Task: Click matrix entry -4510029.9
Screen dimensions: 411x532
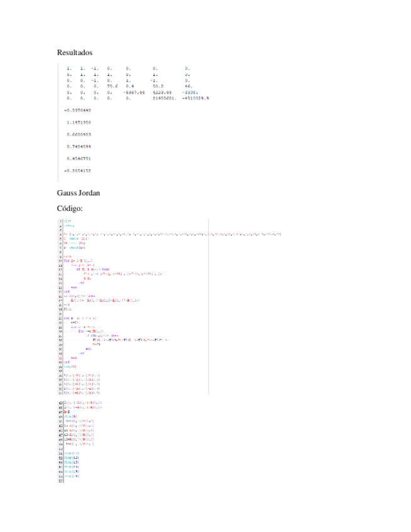Action: 195,98
